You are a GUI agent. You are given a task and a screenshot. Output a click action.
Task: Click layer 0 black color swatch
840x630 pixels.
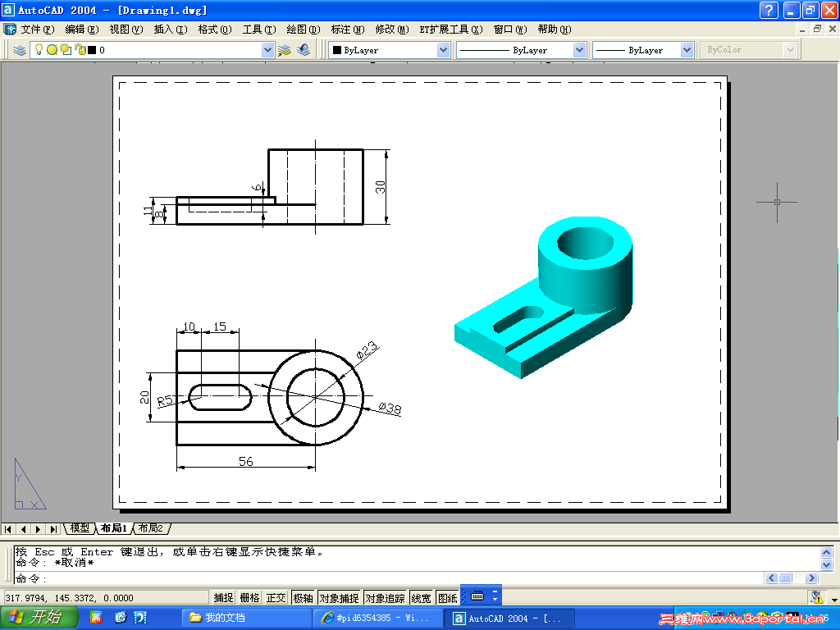(x=92, y=50)
